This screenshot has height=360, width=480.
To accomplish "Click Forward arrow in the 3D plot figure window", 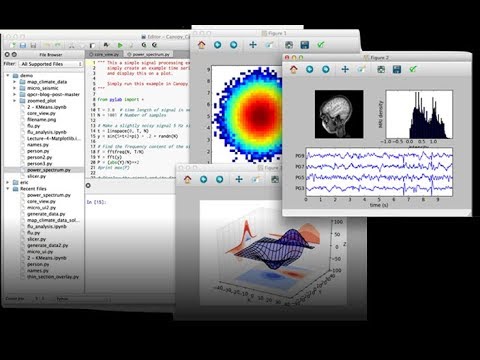I will [x=220, y=179].
